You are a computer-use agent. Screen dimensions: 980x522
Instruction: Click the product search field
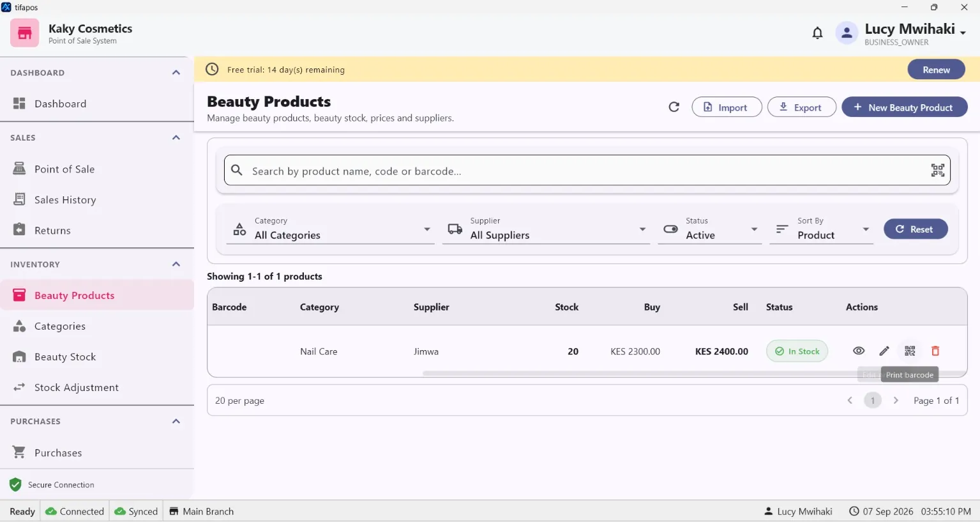587,171
